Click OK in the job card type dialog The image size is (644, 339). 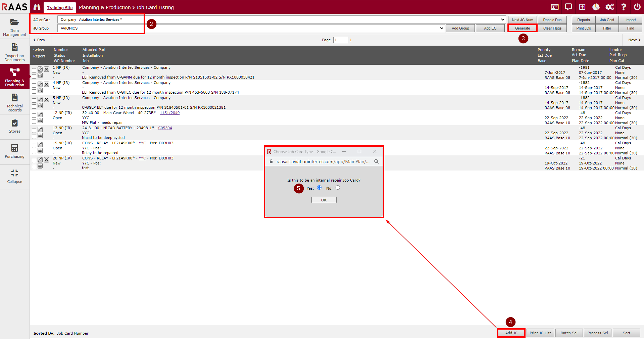(324, 200)
